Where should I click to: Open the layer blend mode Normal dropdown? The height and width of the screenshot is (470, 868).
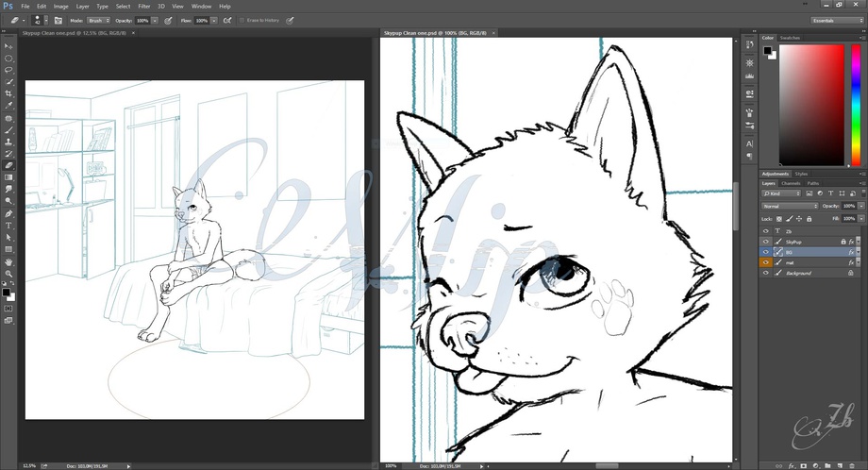tap(790, 206)
